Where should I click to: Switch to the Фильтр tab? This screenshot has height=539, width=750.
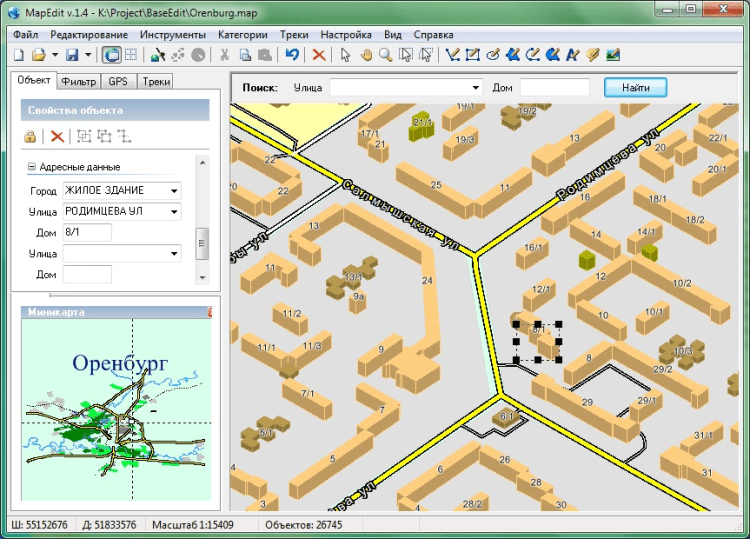tap(78, 82)
